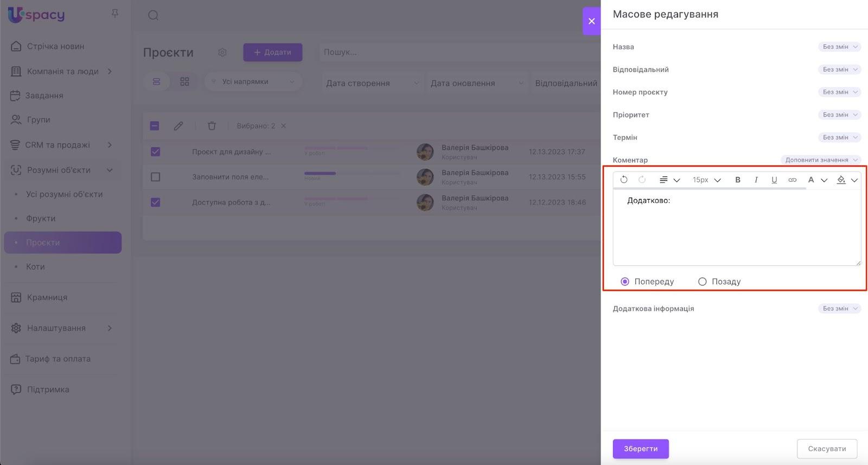The width and height of the screenshot is (868, 465).
Task: Insert a link in the comment editor
Action: pyautogui.click(x=793, y=180)
